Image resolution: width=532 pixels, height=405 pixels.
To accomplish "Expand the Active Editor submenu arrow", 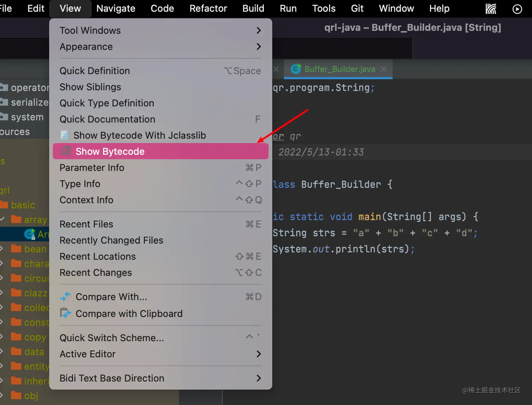I will coord(259,354).
